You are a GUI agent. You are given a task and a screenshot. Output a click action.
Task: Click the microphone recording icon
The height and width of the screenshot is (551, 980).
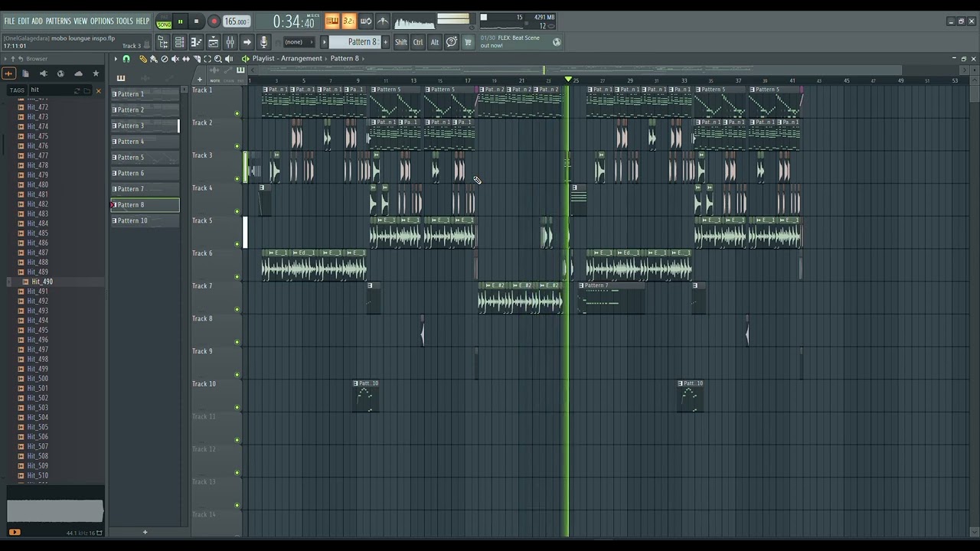tap(263, 42)
